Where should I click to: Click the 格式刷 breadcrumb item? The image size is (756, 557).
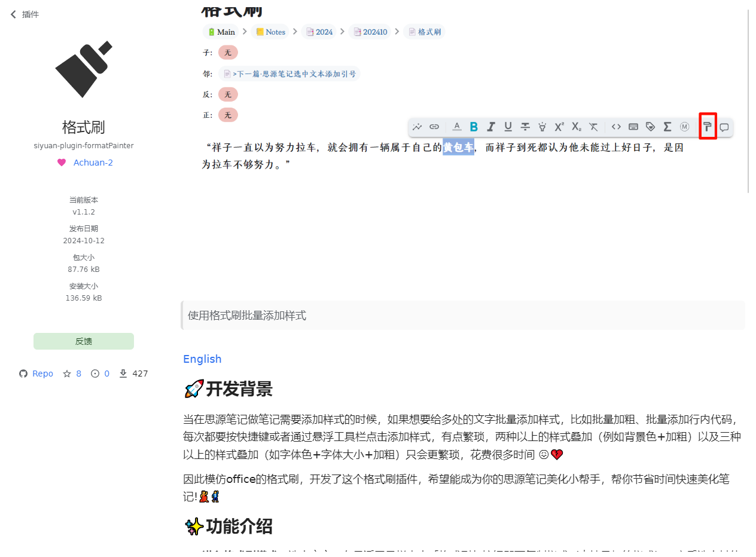click(x=425, y=32)
